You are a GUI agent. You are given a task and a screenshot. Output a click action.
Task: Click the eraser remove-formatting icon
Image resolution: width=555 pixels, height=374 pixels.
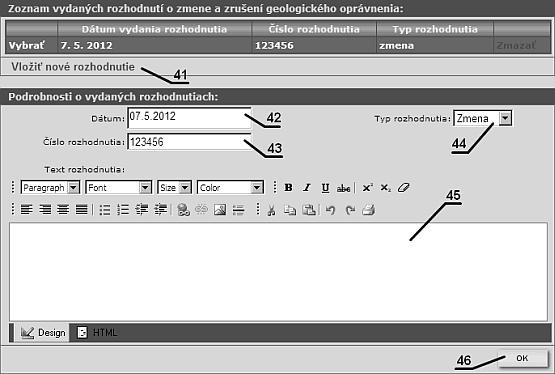(x=404, y=188)
